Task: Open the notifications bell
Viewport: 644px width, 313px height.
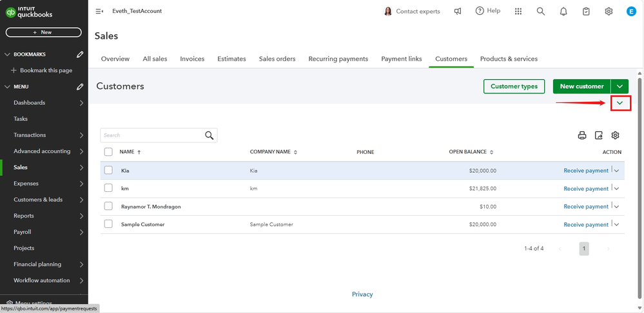Action: (563, 11)
